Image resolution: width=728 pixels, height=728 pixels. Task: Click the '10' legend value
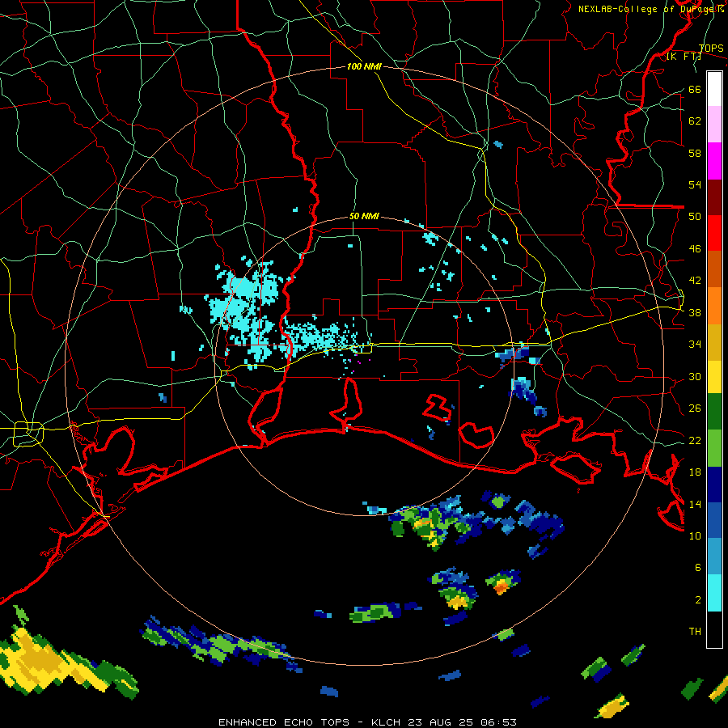(x=695, y=535)
